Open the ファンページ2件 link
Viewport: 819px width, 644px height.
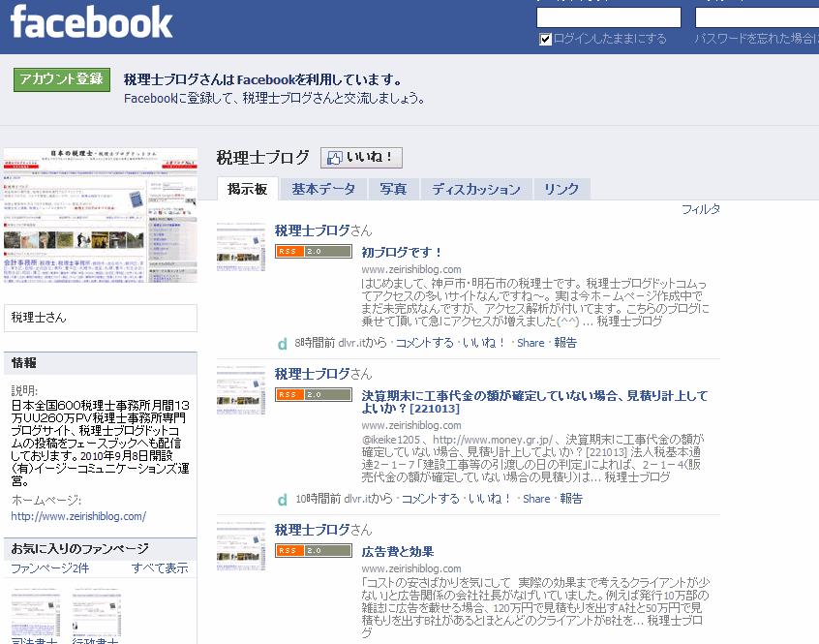pos(50,568)
